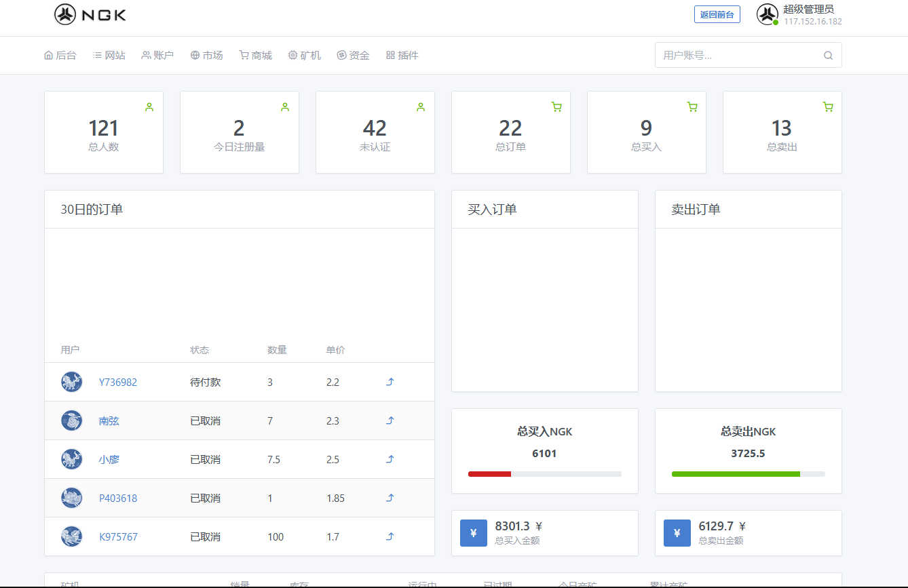908x588 pixels.
Task: Click the 状态 column header
Action: point(200,350)
